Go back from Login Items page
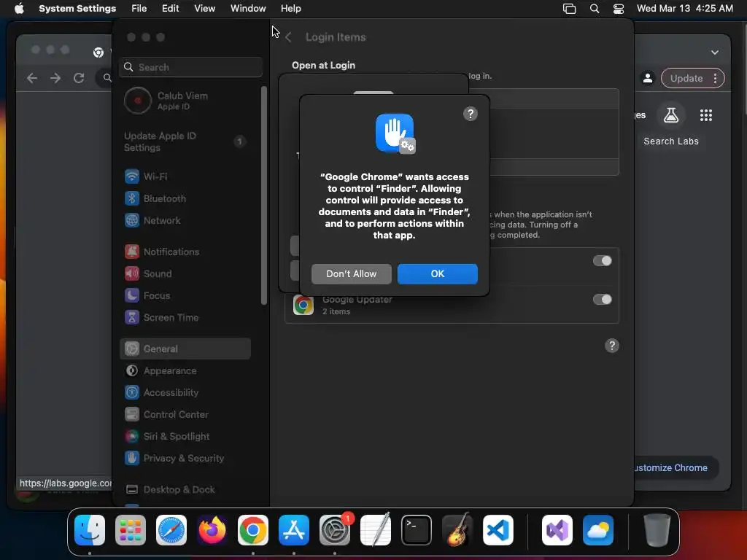This screenshot has height=560, width=747. click(288, 37)
